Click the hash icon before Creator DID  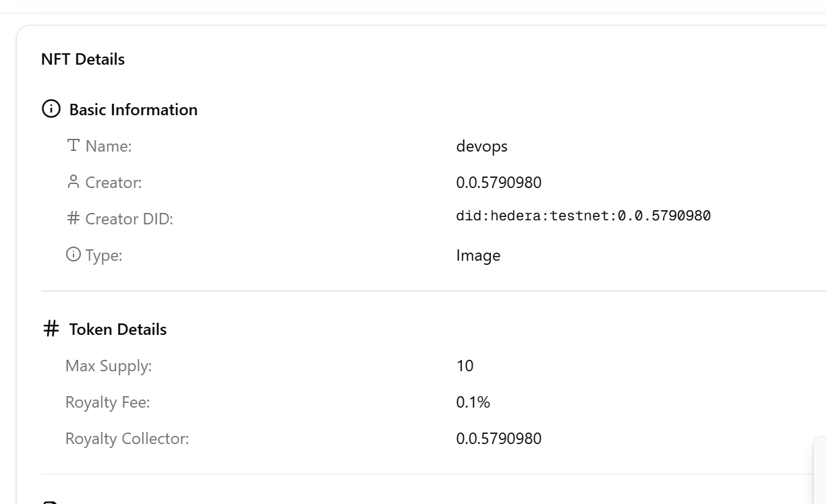click(73, 218)
